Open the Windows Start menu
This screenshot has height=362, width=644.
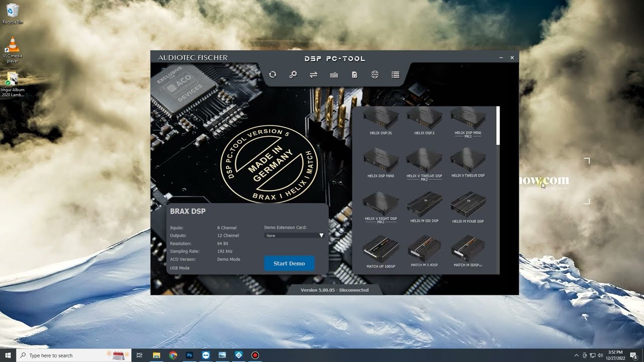(x=8, y=355)
